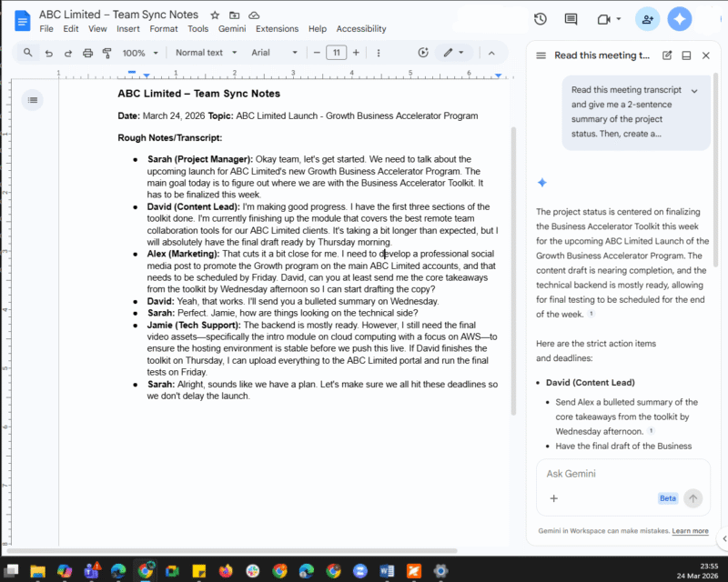Image resolution: width=728 pixels, height=582 pixels.
Task: Click the horizontal scrollbar at bottom
Action: [232, 551]
